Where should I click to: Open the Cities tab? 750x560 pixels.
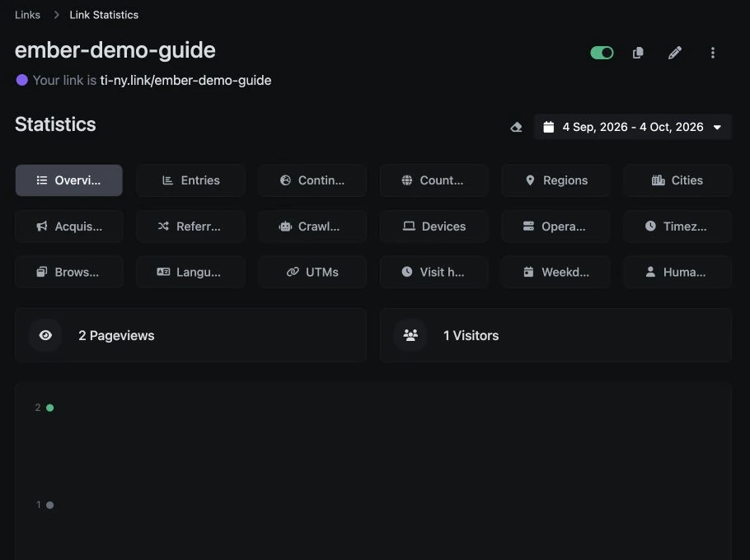(x=677, y=180)
